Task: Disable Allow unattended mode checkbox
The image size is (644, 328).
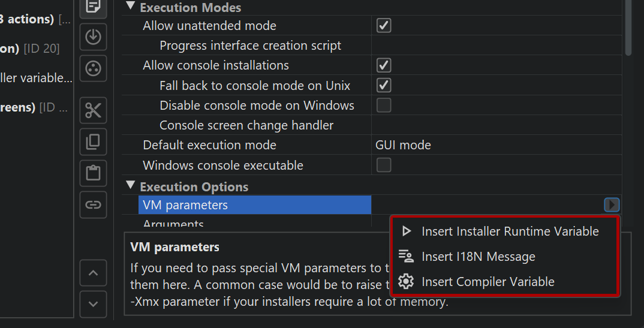Action: point(384,26)
